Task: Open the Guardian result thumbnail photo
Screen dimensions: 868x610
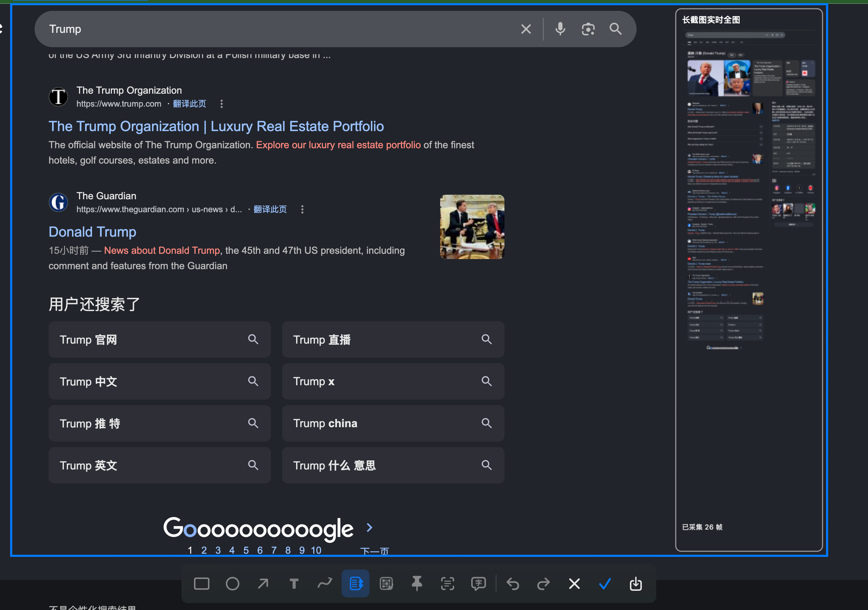Action: click(472, 227)
